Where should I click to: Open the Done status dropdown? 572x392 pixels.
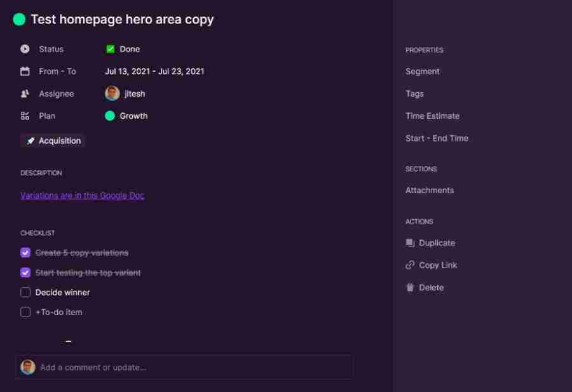click(x=123, y=49)
